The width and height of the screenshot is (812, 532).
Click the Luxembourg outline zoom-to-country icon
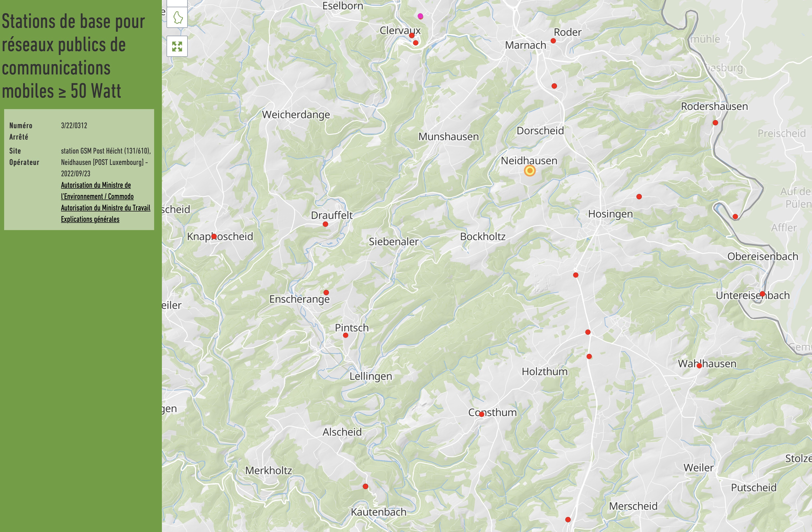(177, 17)
